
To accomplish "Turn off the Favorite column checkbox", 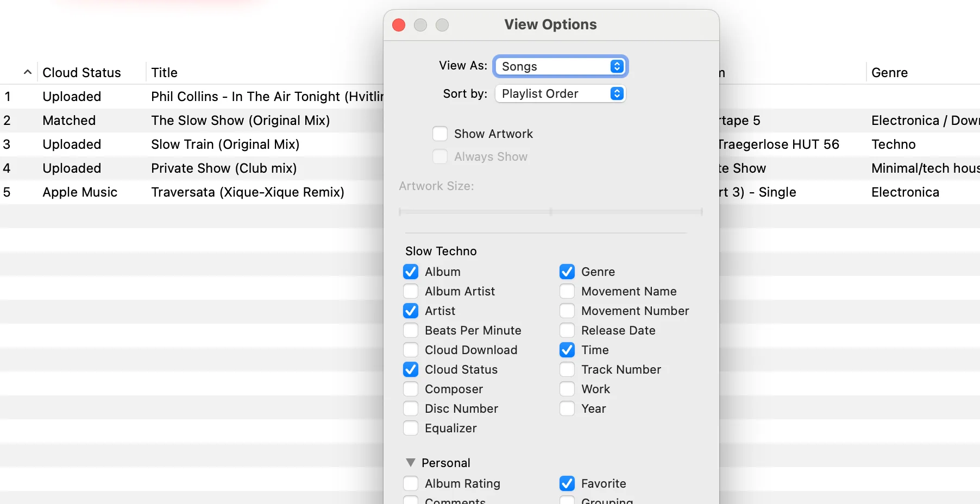I will [567, 483].
